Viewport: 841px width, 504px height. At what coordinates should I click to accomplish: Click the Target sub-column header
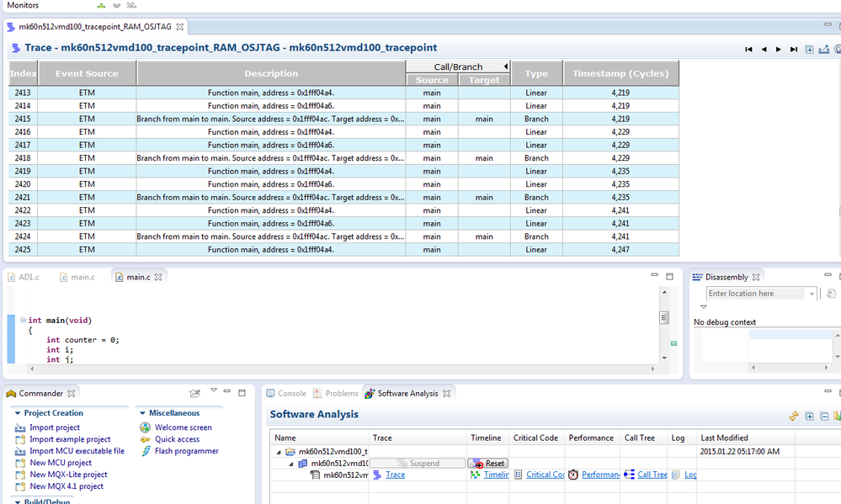click(x=484, y=80)
